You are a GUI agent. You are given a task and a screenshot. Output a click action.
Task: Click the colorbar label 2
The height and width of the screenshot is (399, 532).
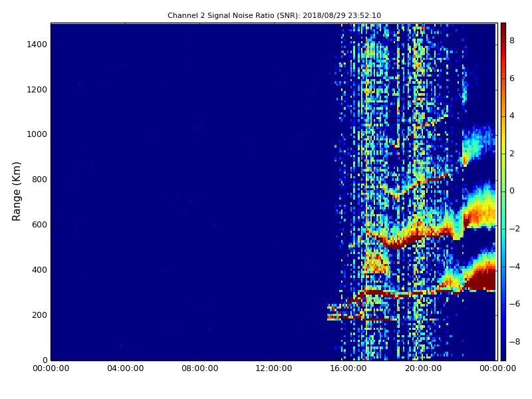tap(512, 154)
